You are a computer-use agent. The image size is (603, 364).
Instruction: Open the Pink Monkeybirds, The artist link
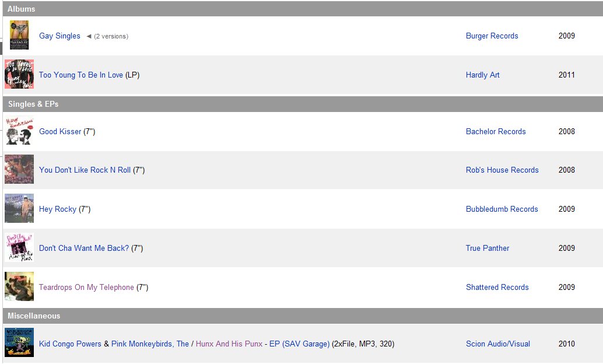[x=150, y=344]
